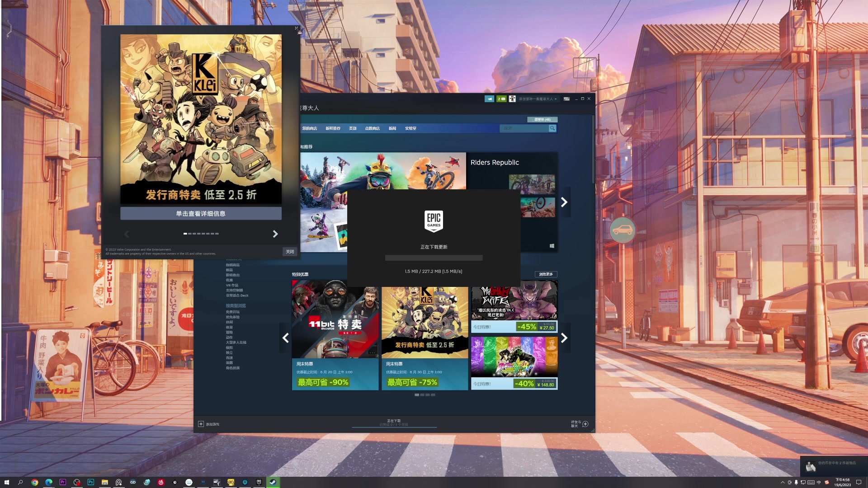868x488 pixels.
Task: Show next featured game in Steam carousel
Action: pos(564,202)
